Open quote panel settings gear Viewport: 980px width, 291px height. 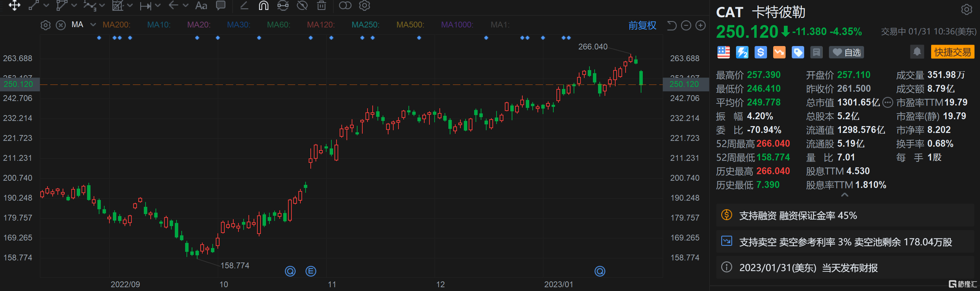[x=966, y=10]
